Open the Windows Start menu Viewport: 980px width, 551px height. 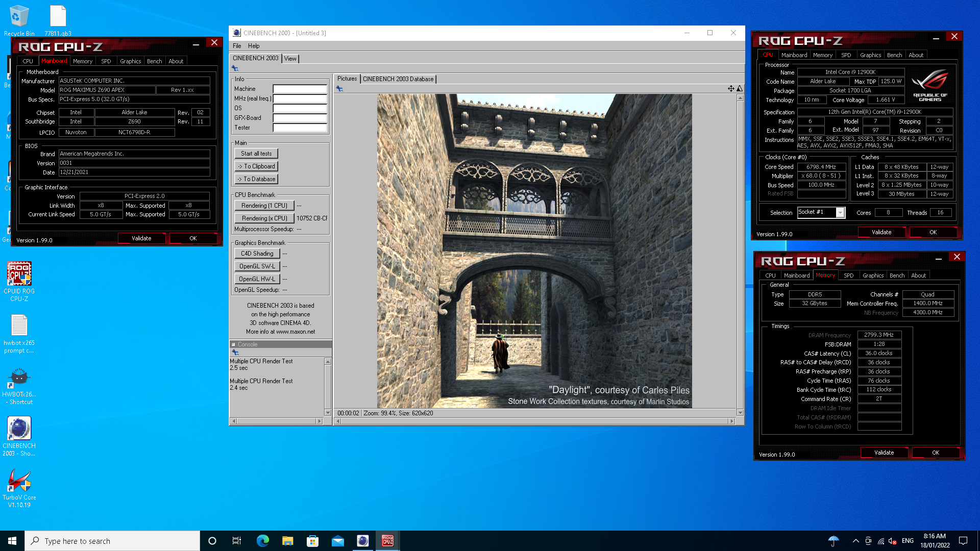click(12, 541)
